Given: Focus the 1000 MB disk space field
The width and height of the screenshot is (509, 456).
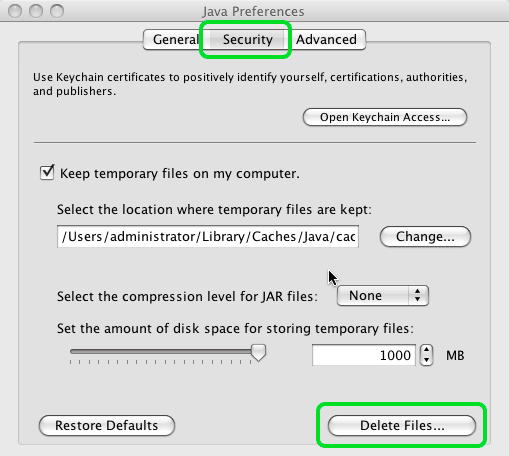Looking at the screenshot, I should (364, 355).
